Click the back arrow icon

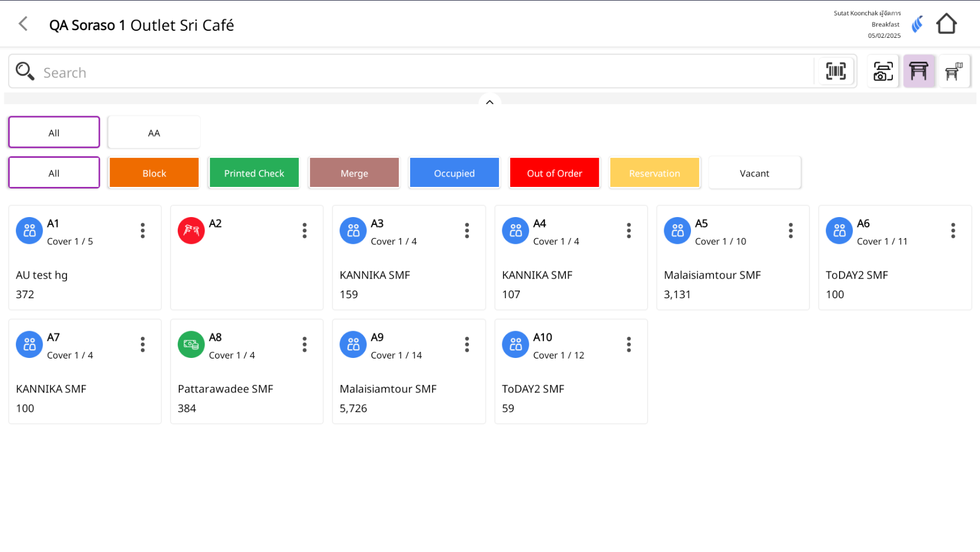point(23,24)
